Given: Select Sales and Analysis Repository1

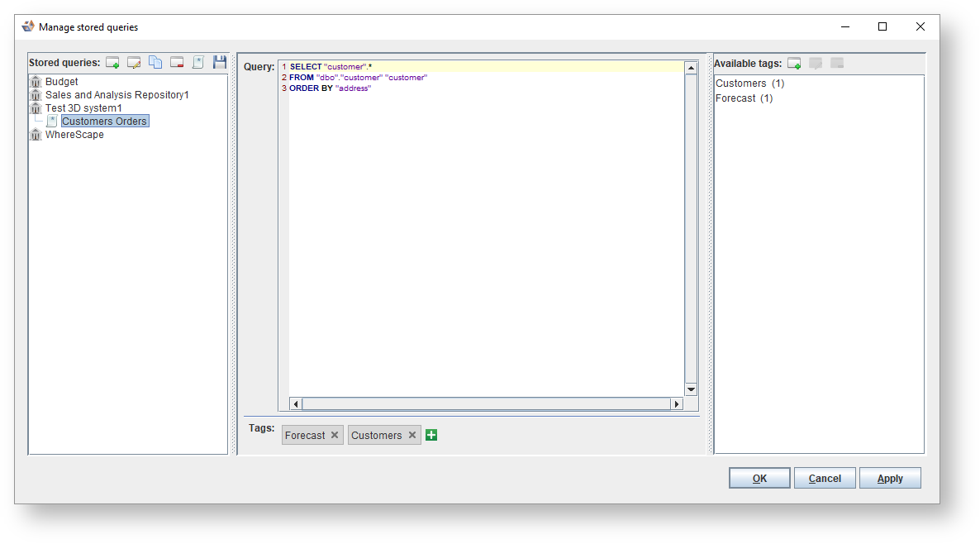Looking at the screenshot, I should coord(117,95).
